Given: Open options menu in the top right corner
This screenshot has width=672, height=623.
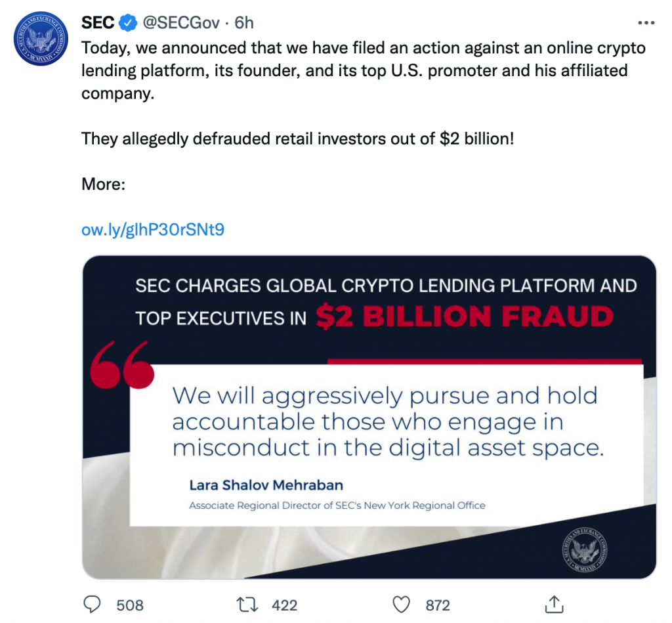Looking at the screenshot, I should click(x=646, y=22).
